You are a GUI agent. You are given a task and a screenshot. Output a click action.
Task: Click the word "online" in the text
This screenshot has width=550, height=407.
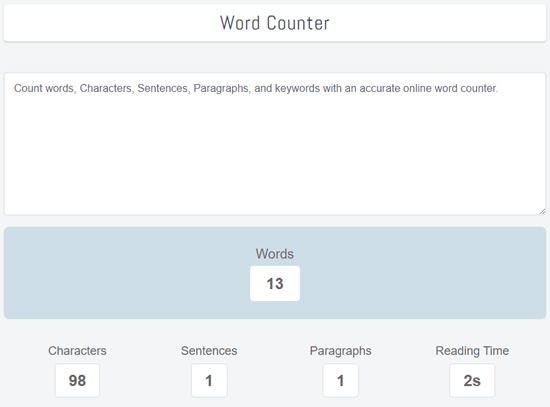417,88
